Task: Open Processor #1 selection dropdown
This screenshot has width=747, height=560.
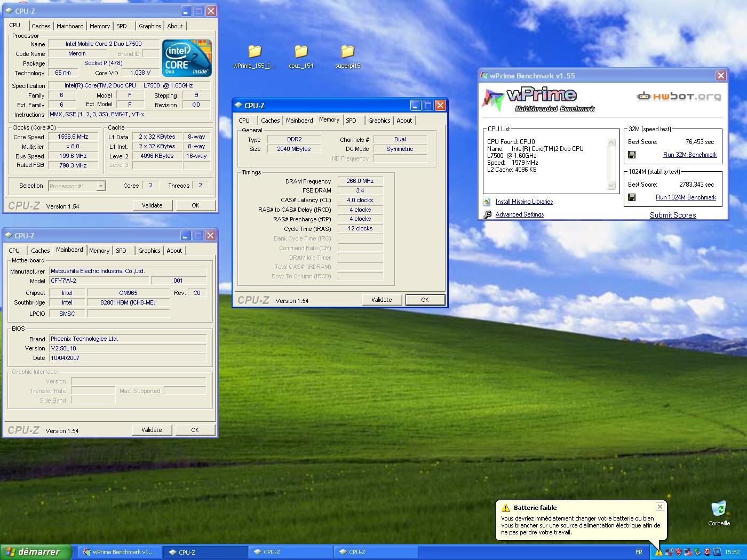Action: [x=101, y=186]
